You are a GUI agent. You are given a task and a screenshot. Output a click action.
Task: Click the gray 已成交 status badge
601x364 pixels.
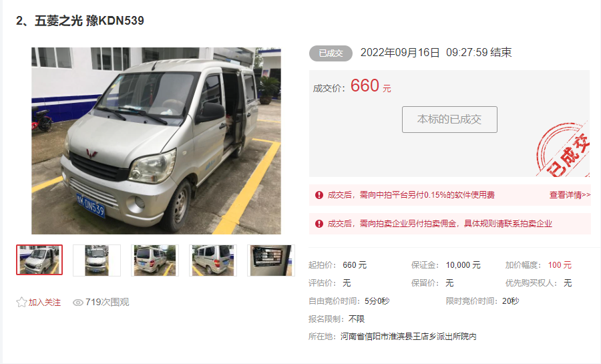pyautogui.click(x=331, y=53)
